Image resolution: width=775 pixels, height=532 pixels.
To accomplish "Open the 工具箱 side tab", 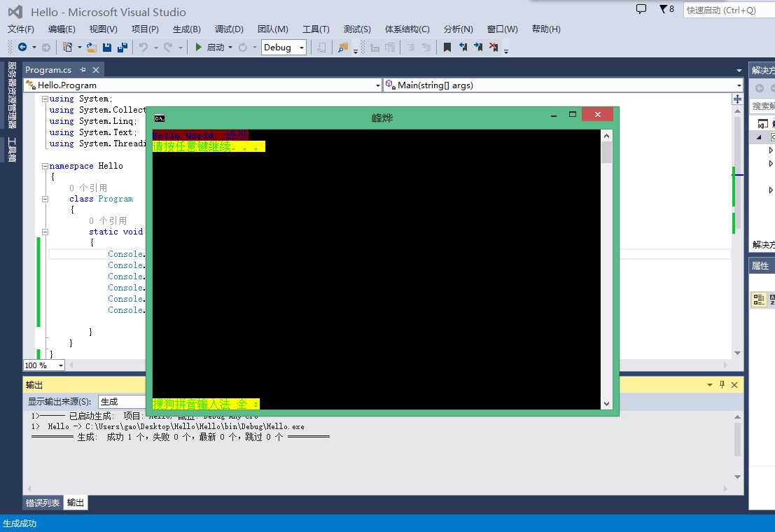I will tap(12, 150).
